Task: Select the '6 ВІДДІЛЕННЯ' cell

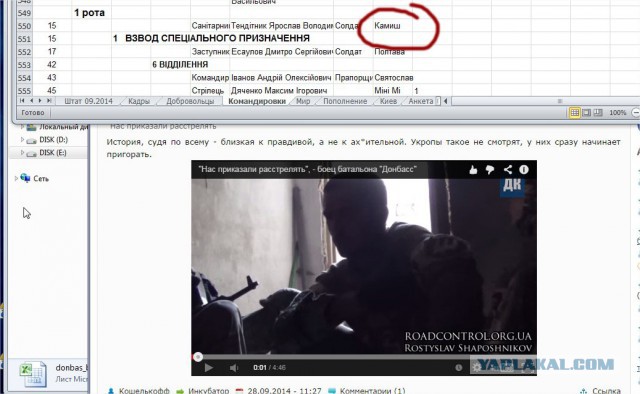Action: [180, 65]
